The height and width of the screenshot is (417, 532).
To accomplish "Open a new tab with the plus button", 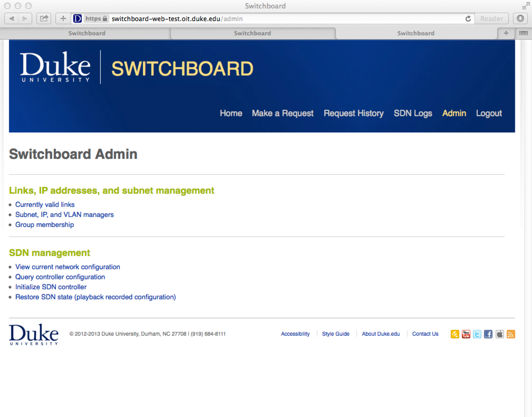I will tap(506, 33).
